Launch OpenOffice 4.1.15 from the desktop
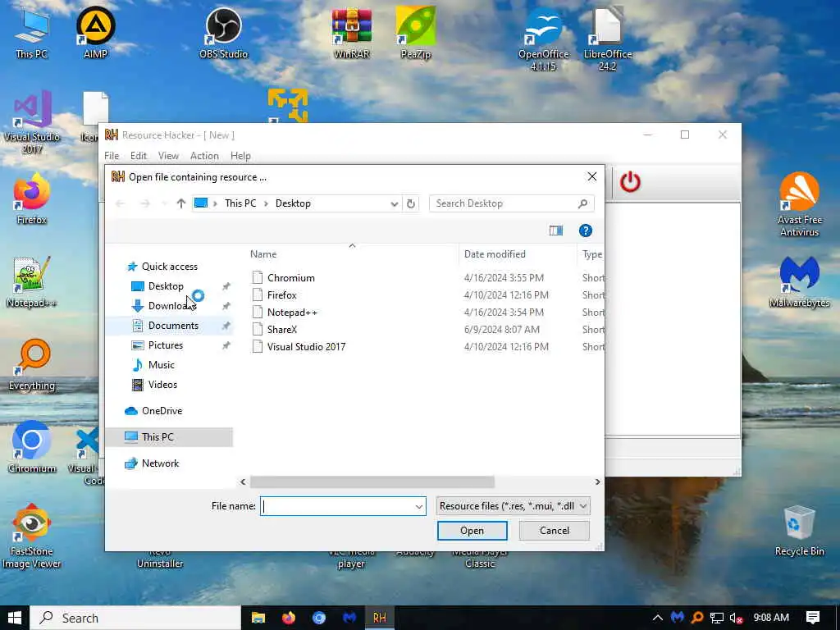The image size is (840, 630). (x=543, y=38)
